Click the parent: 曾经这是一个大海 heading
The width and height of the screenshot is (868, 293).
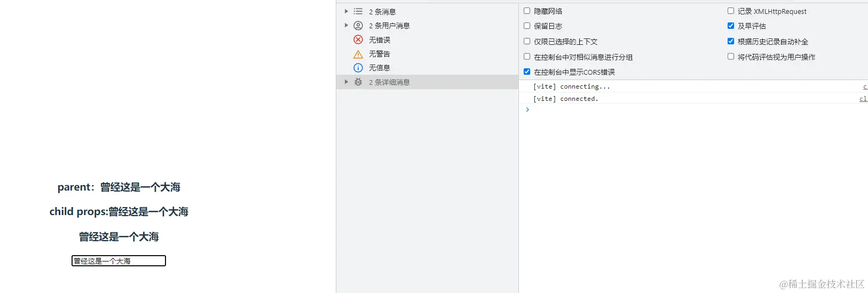click(x=119, y=187)
